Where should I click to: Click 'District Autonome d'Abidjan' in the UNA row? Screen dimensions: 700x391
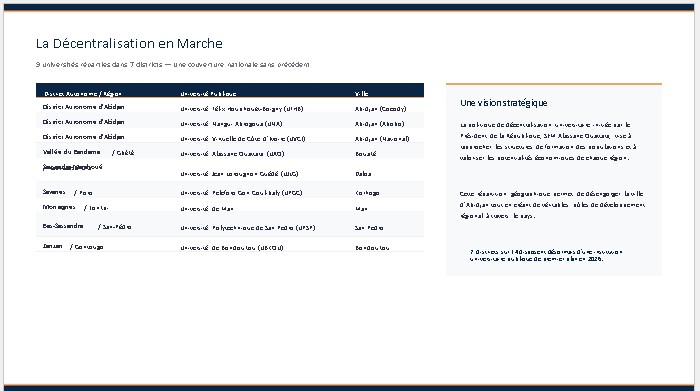point(83,122)
